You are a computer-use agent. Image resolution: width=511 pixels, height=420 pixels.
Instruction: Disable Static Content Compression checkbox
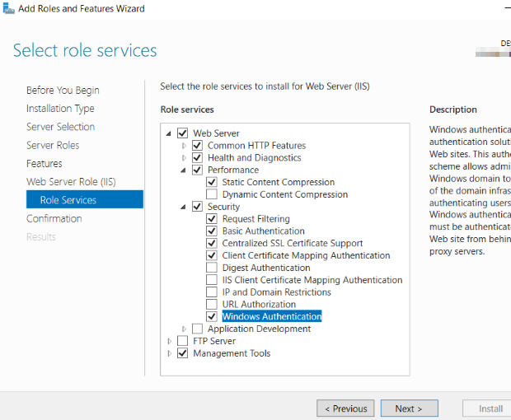tap(212, 182)
